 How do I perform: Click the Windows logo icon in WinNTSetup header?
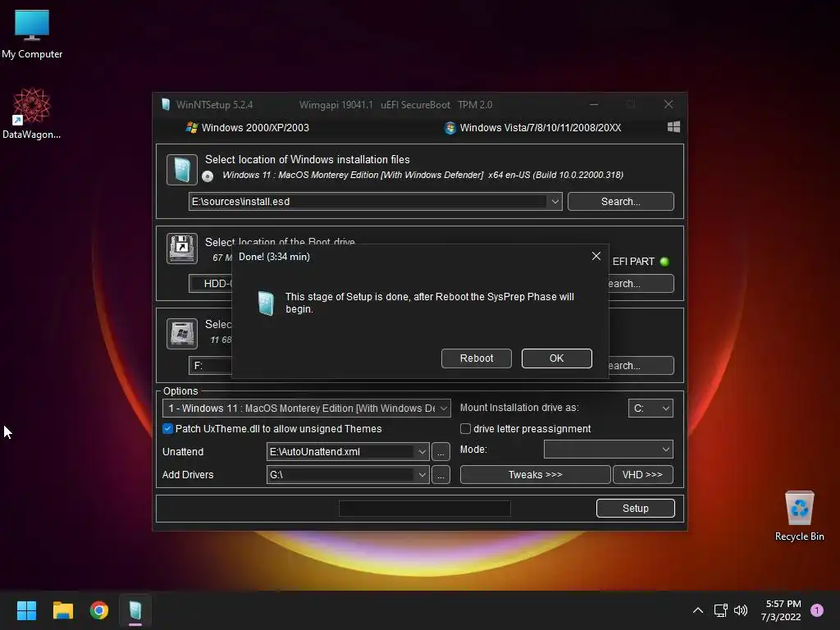[673, 127]
